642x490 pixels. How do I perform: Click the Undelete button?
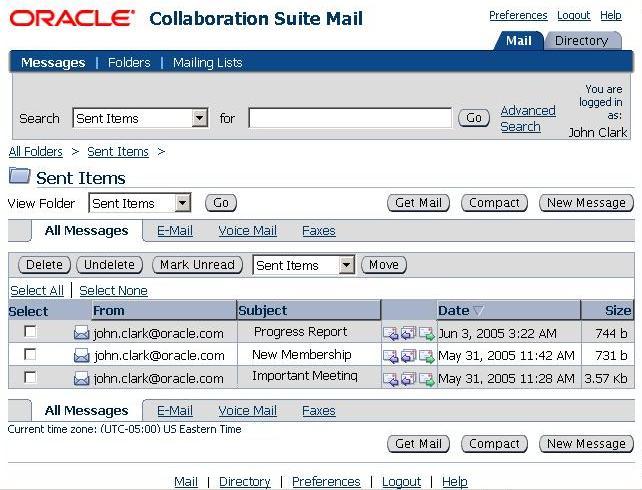(x=109, y=264)
